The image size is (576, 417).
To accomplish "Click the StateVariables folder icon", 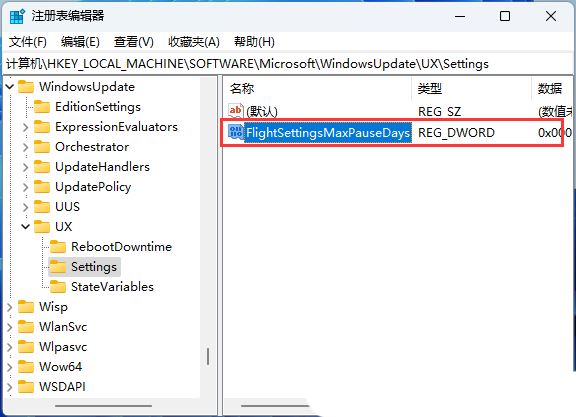I will pos(58,287).
